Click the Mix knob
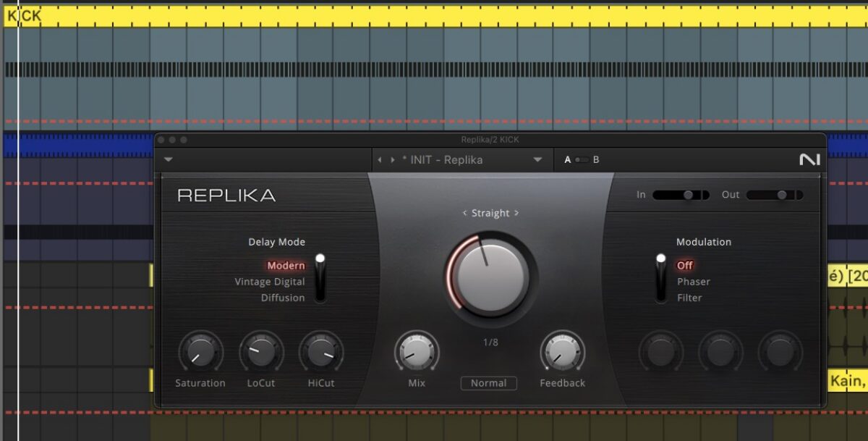The height and width of the screenshot is (441, 868). click(x=417, y=353)
